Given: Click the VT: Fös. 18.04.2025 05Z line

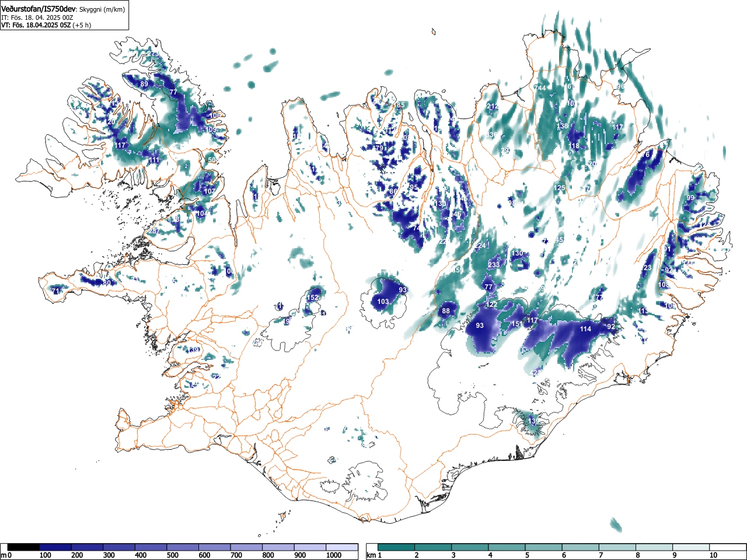Looking at the screenshot, I should click(x=37, y=25).
